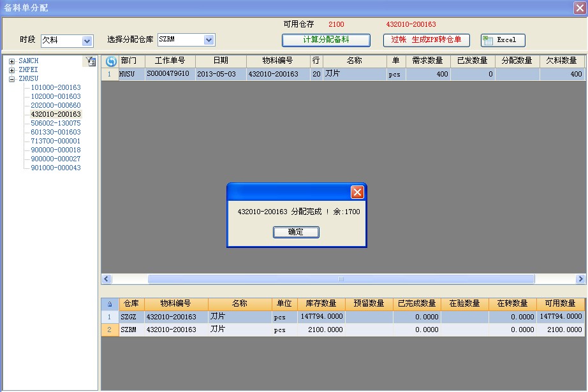Expand the SANCH tree node

11,61
